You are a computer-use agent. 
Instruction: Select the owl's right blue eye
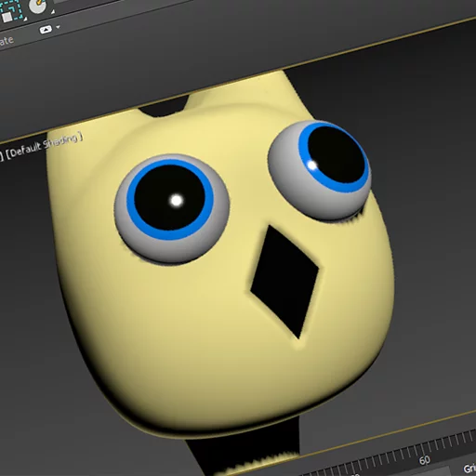[x=320, y=170]
